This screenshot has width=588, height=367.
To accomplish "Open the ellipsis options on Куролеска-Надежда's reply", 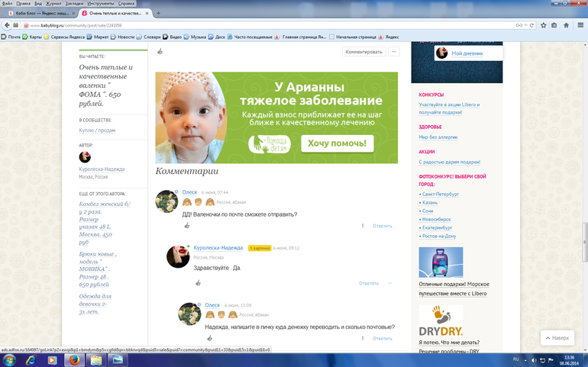I will 390,283.
